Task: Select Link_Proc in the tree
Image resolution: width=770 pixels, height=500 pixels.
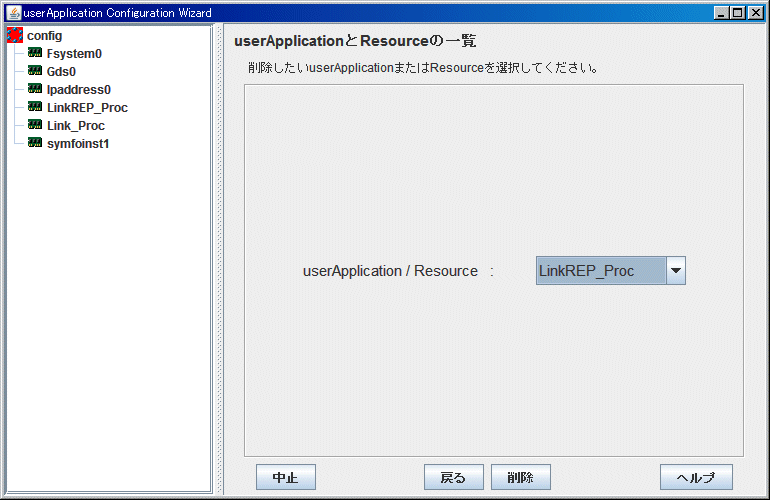Action: pos(76,126)
